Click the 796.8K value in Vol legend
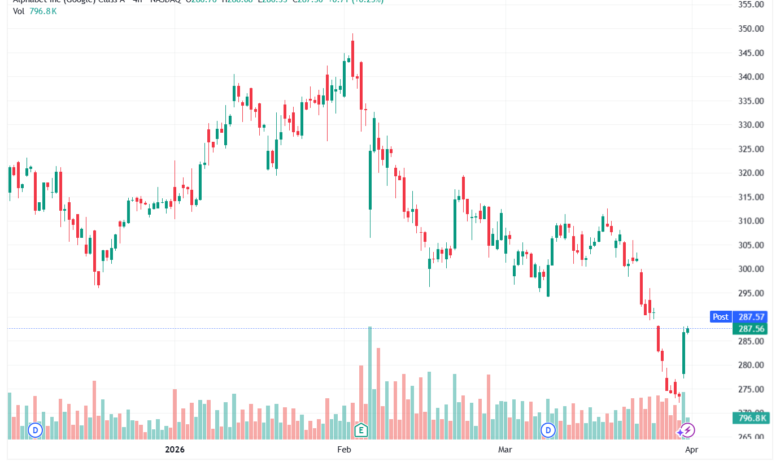780x470 pixels. (x=46, y=12)
